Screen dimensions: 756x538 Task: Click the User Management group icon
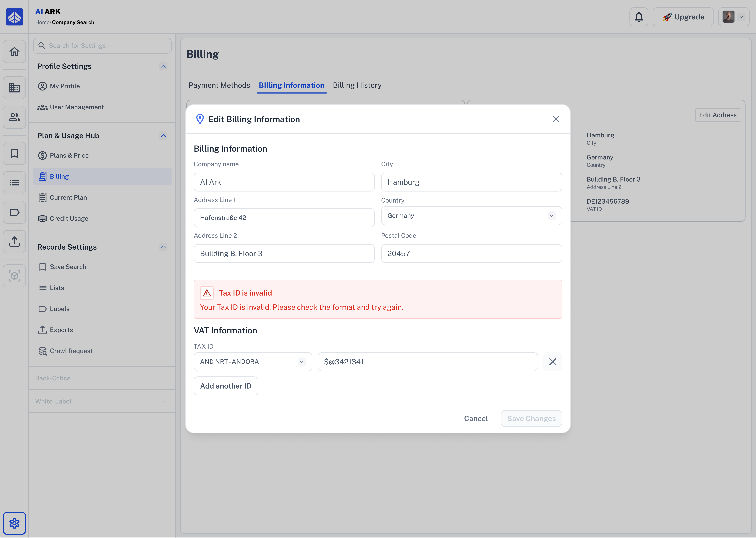point(42,107)
